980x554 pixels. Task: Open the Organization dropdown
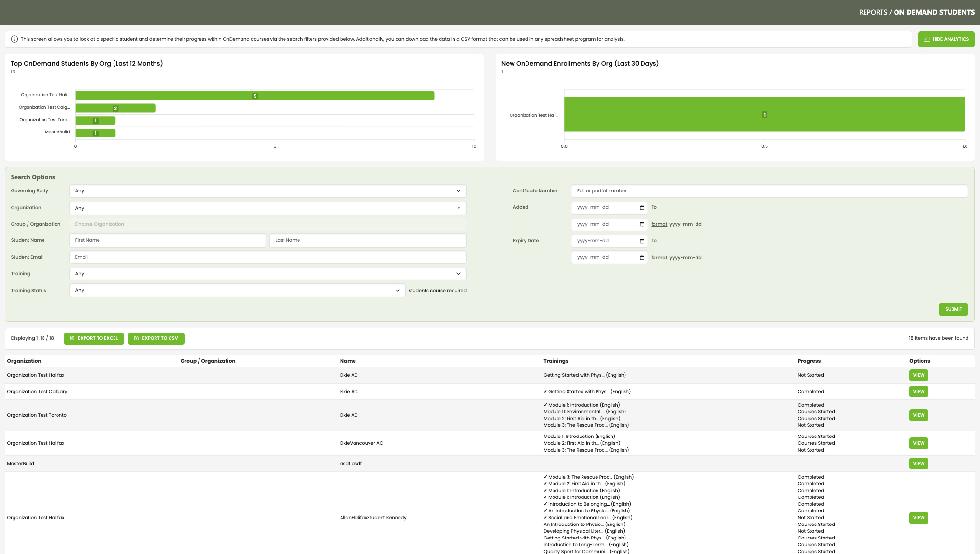tap(267, 208)
